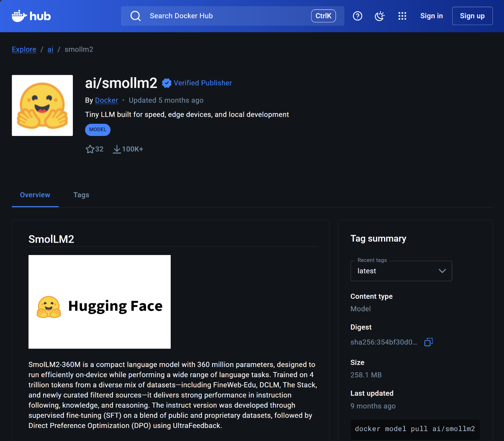504x441 pixels.
Task: Click the Content type value Model
Action: (x=360, y=309)
